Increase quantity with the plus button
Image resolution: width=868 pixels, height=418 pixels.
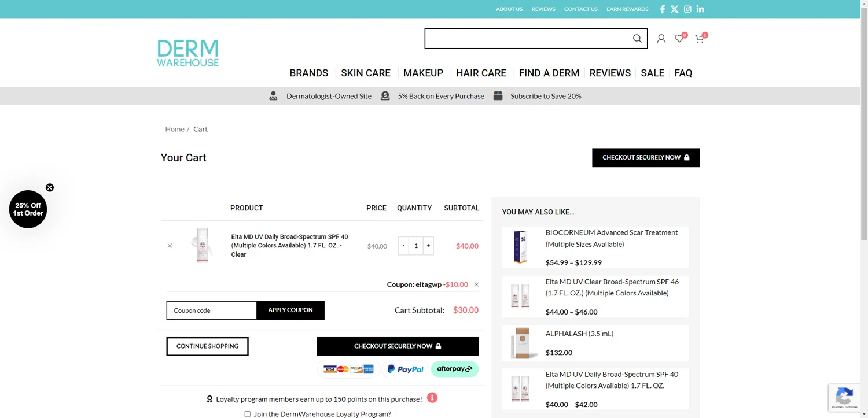click(x=428, y=246)
